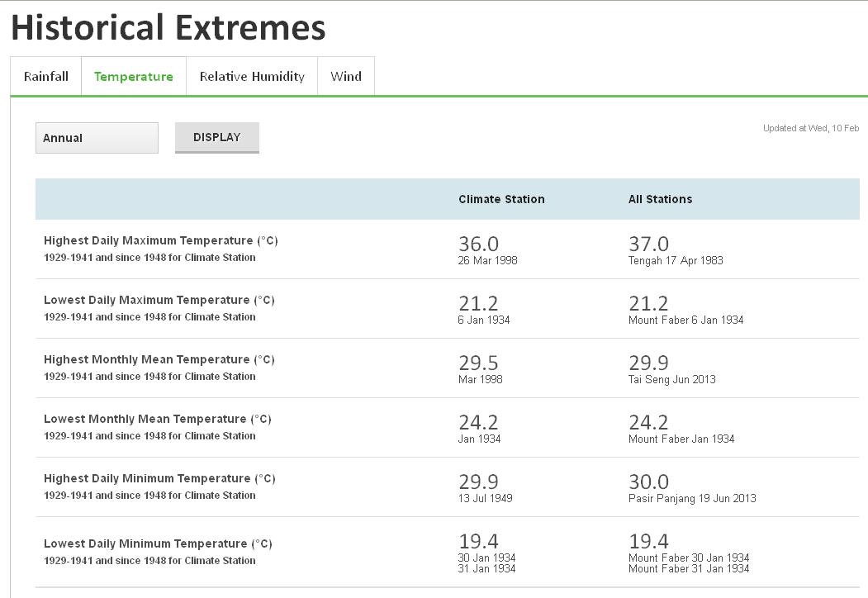Click the Highest Monthly Mean Temperature label
This screenshot has height=598, width=868.
click(159, 359)
